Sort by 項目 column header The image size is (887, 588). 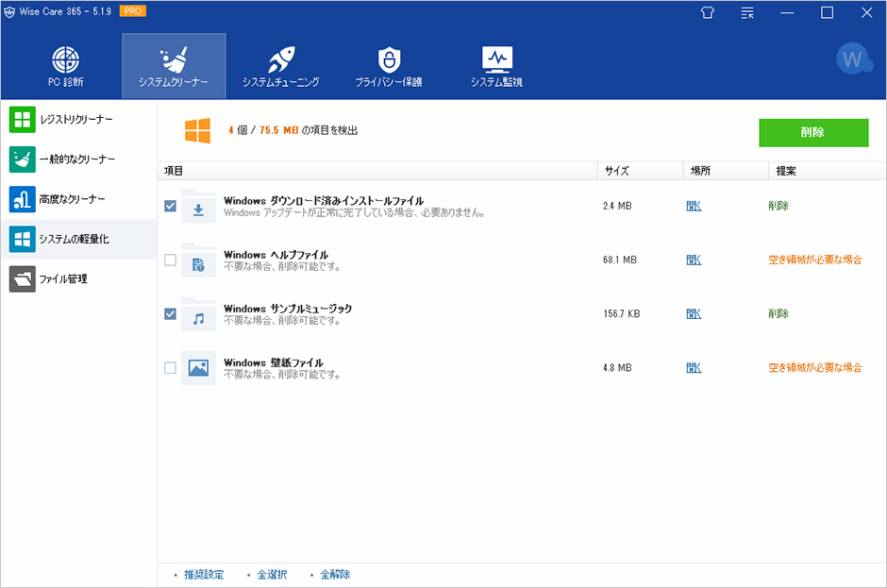(377, 171)
